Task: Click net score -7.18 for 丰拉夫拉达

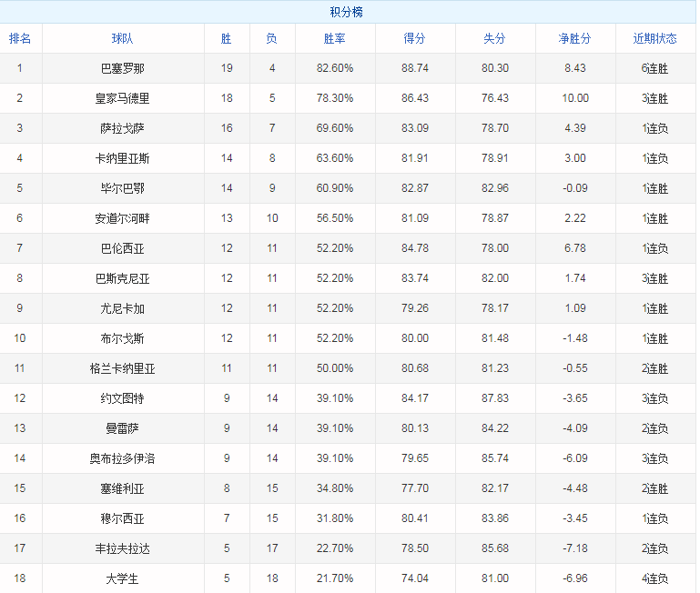Action: tap(575, 548)
